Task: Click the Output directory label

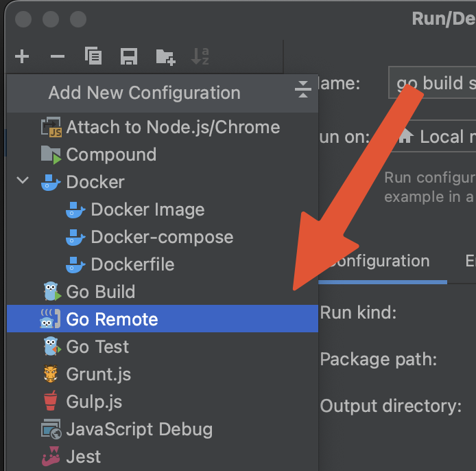Action: 391,406
